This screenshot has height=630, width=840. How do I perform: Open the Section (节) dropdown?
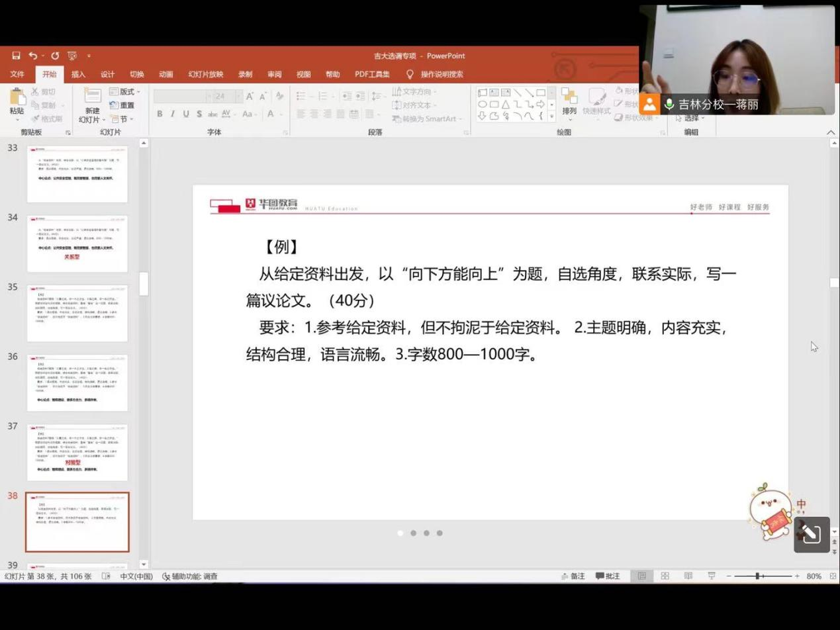tap(123, 119)
